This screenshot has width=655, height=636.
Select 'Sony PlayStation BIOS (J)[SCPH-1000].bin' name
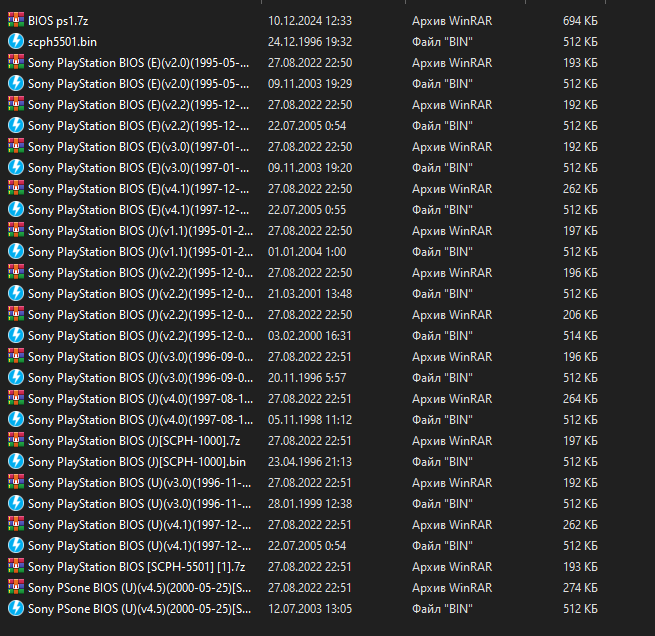[x=137, y=462]
